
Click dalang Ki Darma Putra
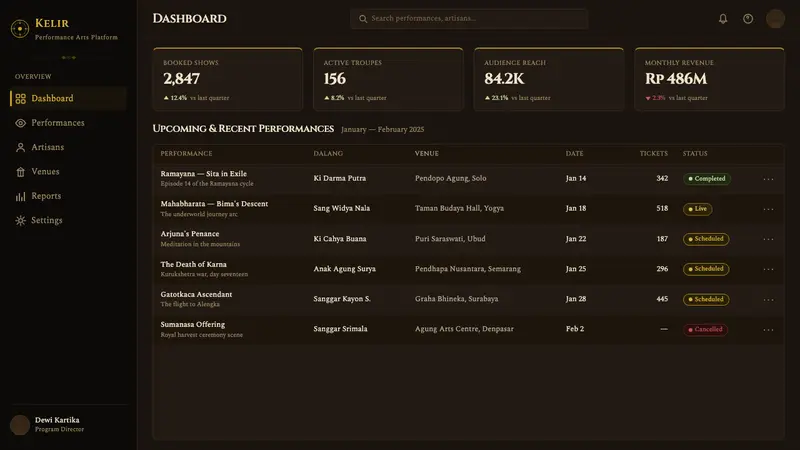pyautogui.click(x=339, y=179)
